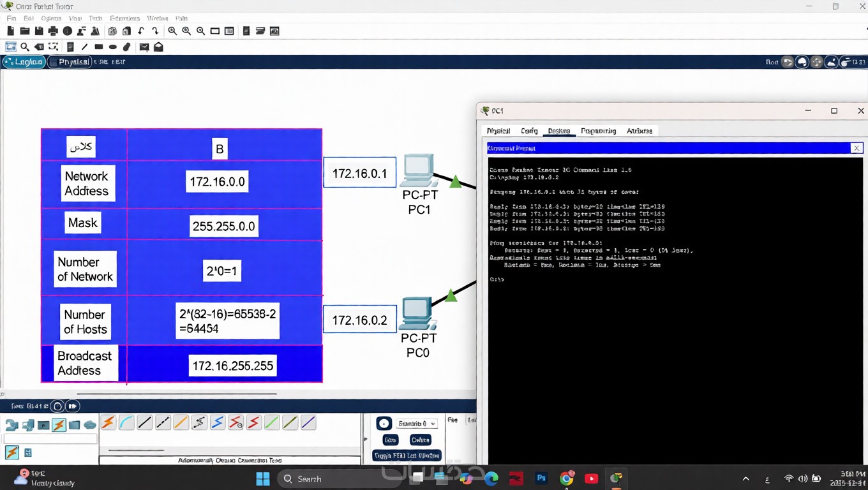This screenshot has width=868, height=490.
Task: Click the Toggle PDU List Window button
Action: [407, 456]
